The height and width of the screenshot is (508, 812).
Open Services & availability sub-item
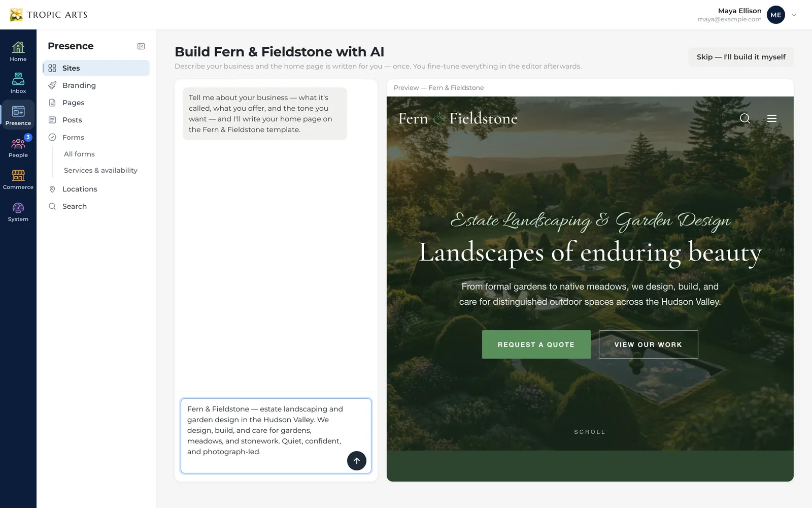(x=100, y=170)
